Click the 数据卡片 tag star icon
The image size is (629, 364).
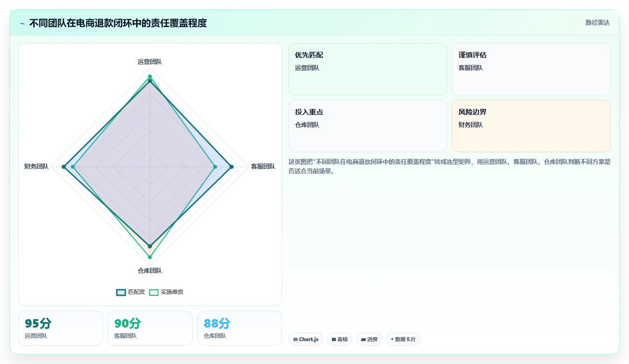click(x=392, y=339)
